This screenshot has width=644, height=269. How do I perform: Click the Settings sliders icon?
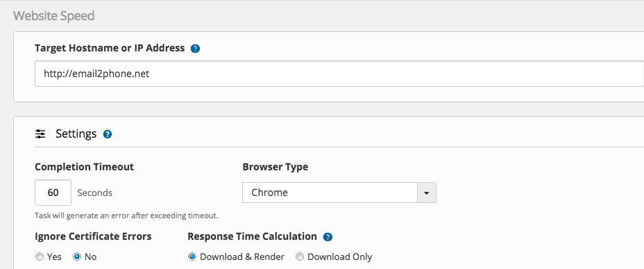pos(40,134)
